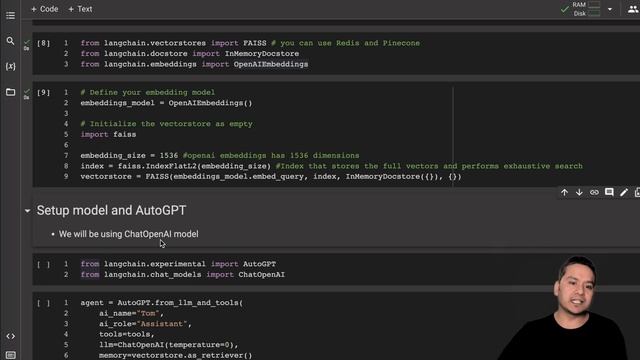The width and height of the screenshot is (640, 360).
Task: Copy link to cell with the link icon
Action: pyautogui.click(x=594, y=192)
